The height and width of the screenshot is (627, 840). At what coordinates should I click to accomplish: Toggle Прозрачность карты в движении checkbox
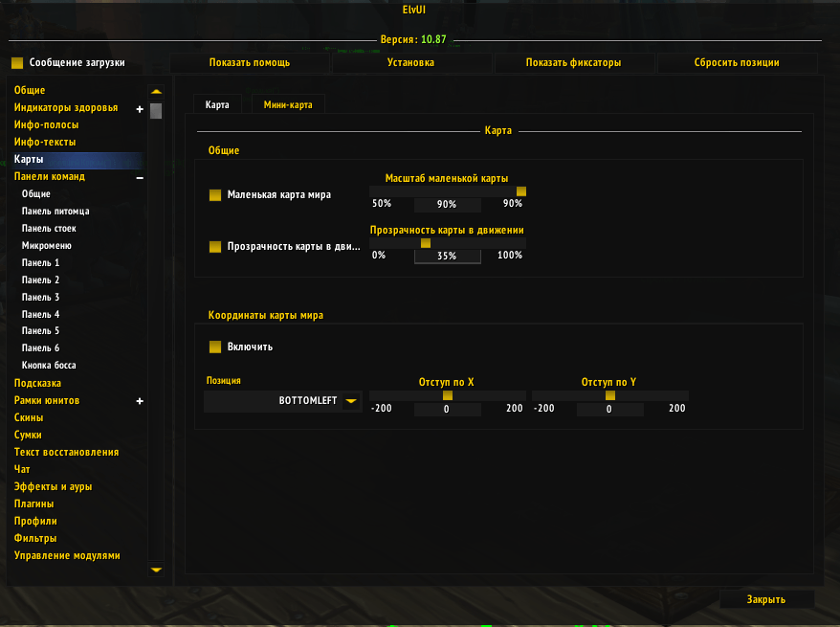pyautogui.click(x=215, y=247)
